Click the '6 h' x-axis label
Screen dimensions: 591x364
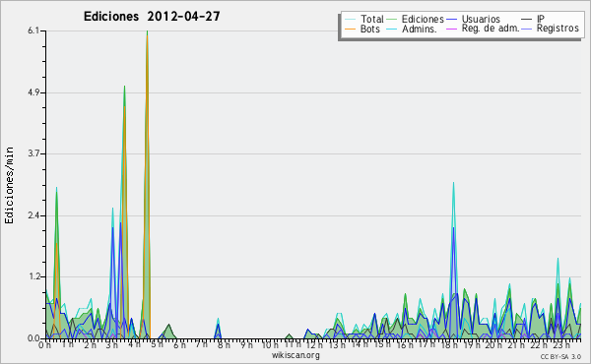coord(179,345)
